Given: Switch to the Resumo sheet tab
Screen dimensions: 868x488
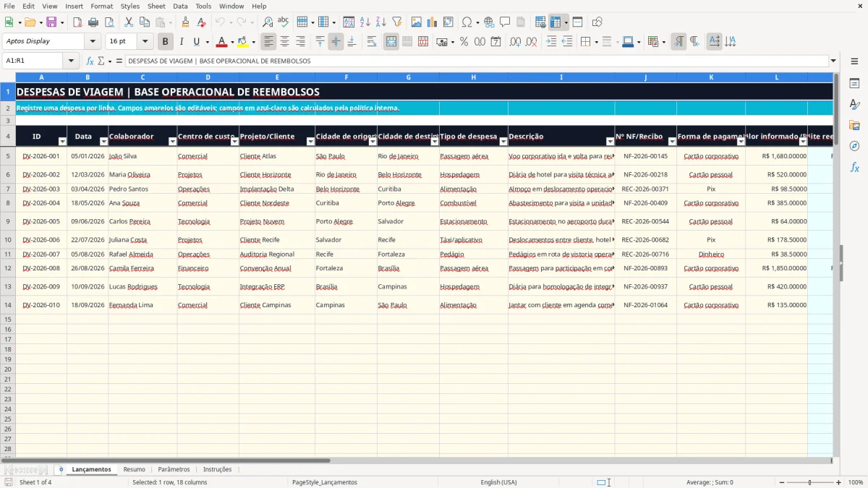Looking at the screenshot, I should [x=134, y=469].
